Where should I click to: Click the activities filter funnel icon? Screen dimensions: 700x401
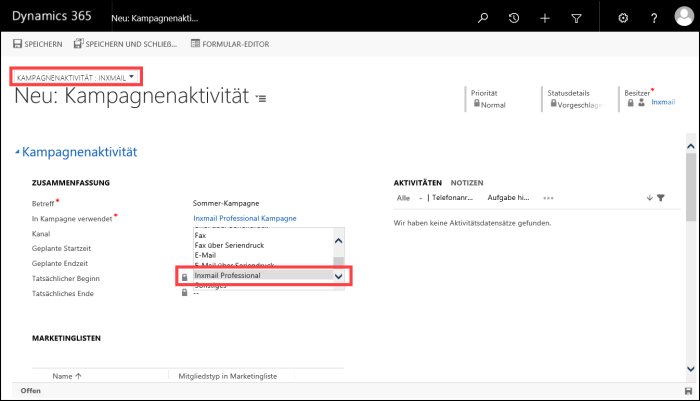click(x=661, y=198)
